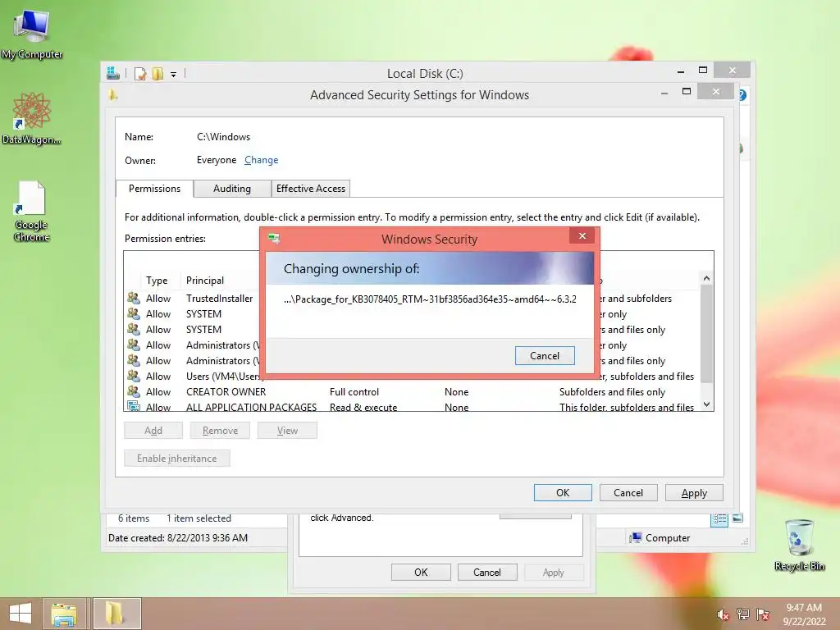Open File Explorer from the taskbar
840x630 pixels.
pyautogui.click(x=64, y=614)
